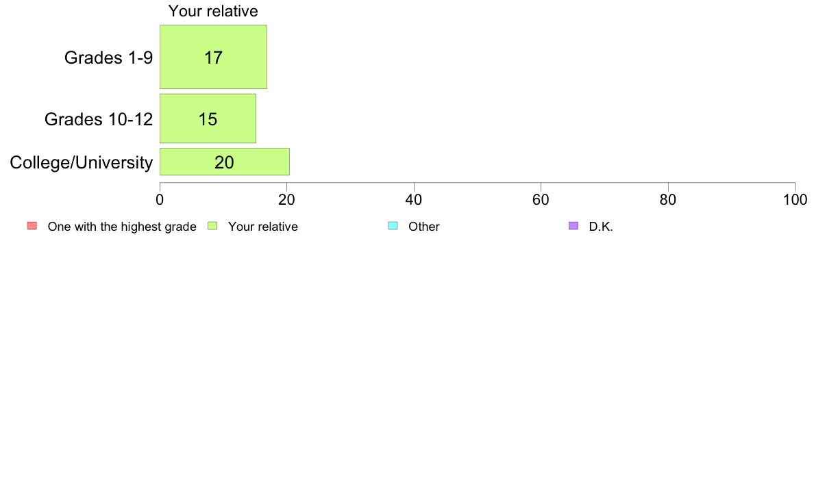
Task: Click the 40 tick label on x-axis
Action: coord(414,200)
